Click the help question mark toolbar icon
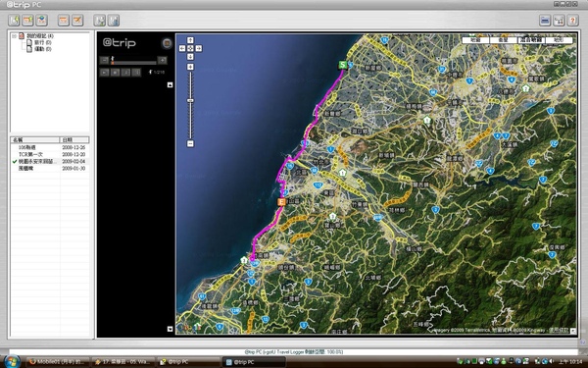This screenshot has width=588, height=368. [x=572, y=20]
